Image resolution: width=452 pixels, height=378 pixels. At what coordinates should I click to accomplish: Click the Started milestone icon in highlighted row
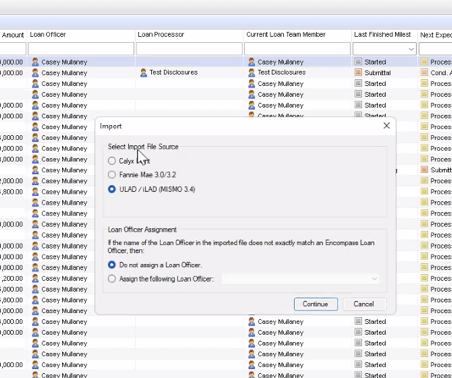358,62
